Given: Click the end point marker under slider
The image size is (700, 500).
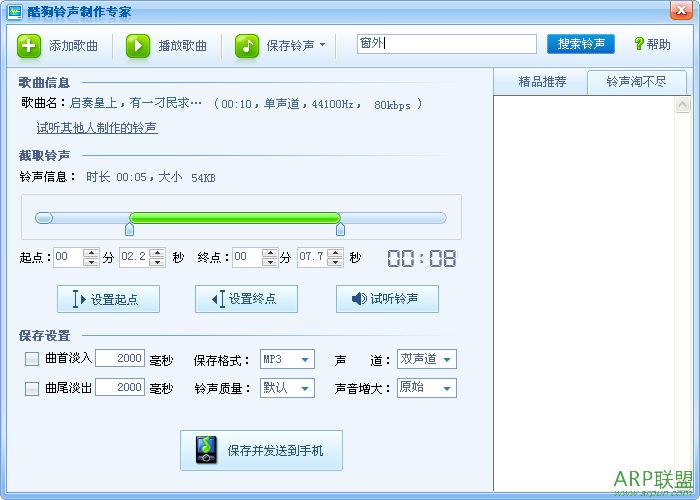Looking at the screenshot, I should 340,229.
